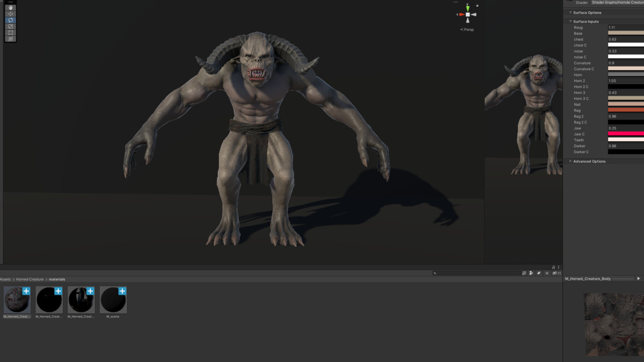This screenshot has height=362, width=644.
Task: Edit the noise value 0.33
Action: pyautogui.click(x=626, y=51)
